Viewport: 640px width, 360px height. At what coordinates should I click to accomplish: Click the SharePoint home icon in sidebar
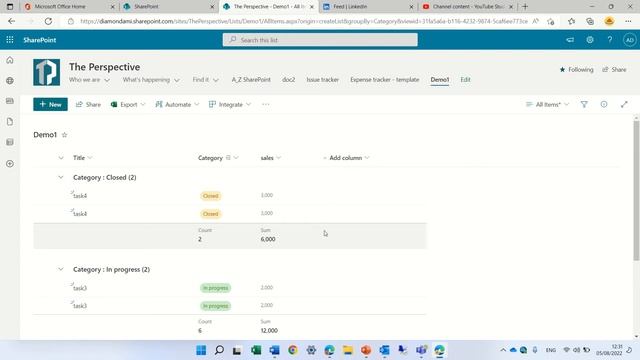tap(10, 60)
